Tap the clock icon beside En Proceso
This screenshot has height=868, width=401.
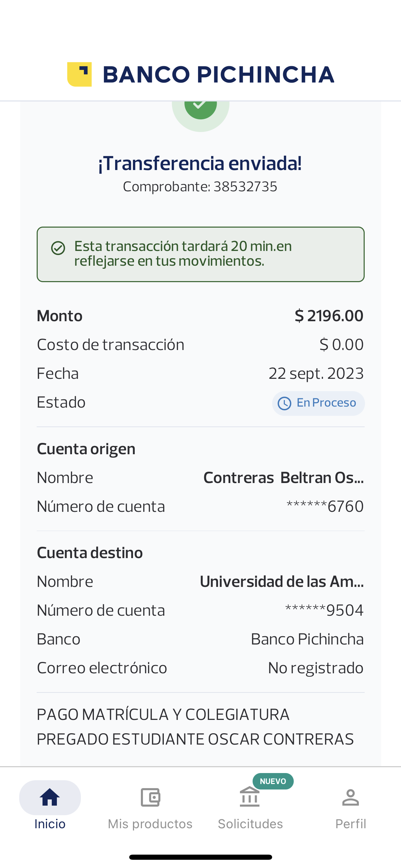pyautogui.click(x=284, y=403)
